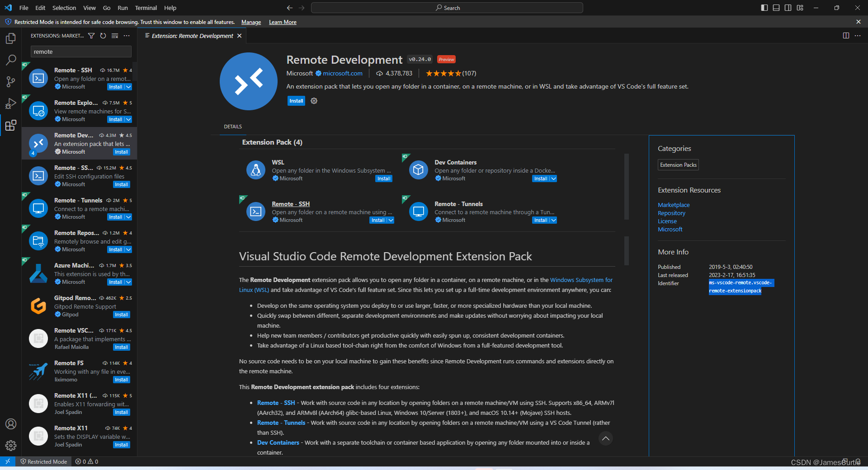Toggle secondary side bar layout icon
Screen dimensions: 868x470
click(788, 8)
